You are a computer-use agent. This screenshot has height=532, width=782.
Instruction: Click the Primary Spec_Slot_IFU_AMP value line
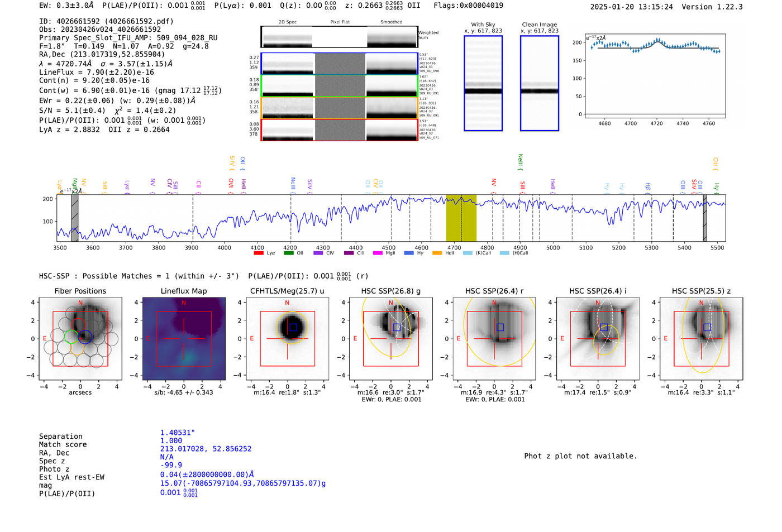coord(128,38)
